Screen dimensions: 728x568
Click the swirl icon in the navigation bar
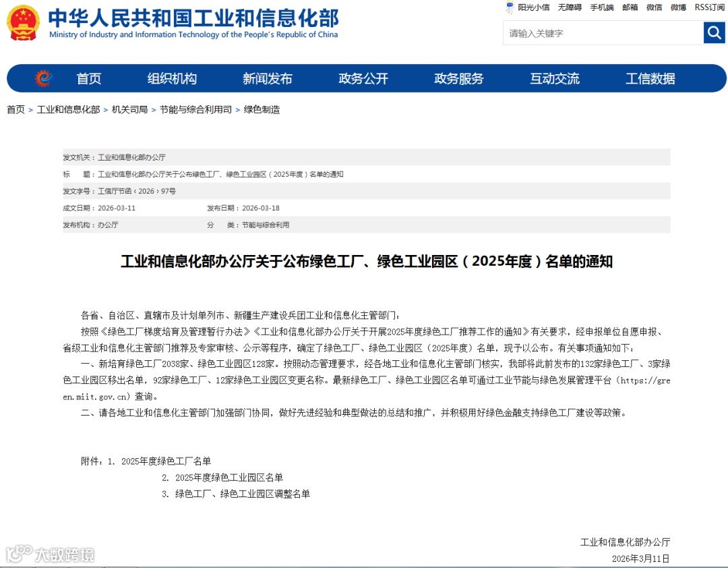[43, 78]
